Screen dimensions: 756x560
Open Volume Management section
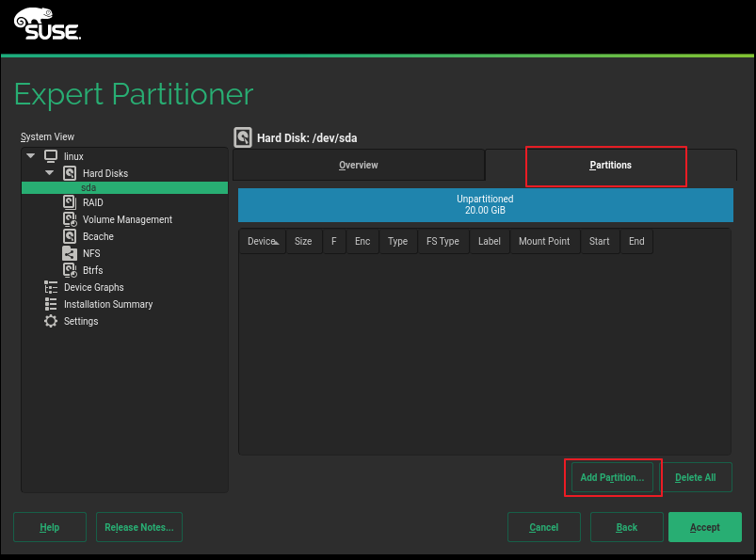point(127,219)
